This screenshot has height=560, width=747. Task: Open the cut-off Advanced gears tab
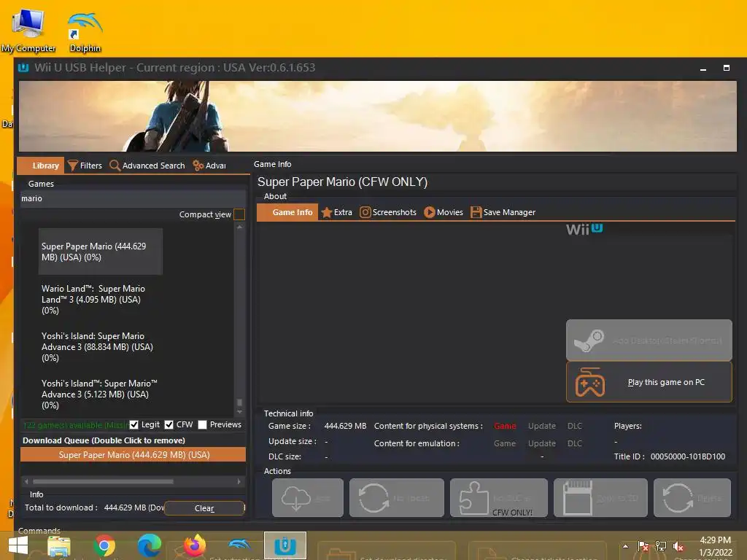coord(209,166)
